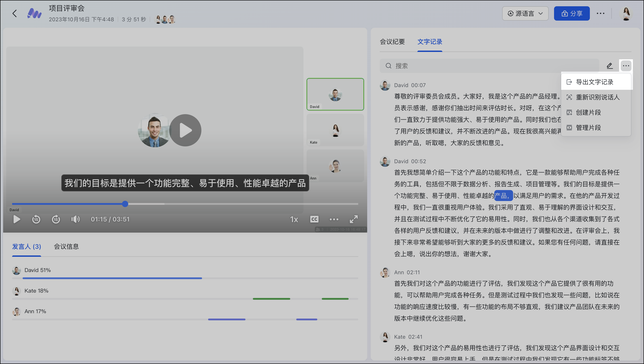The image size is (644, 364).
Task: Toggle CC subtitles on the video
Action: [314, 219]
